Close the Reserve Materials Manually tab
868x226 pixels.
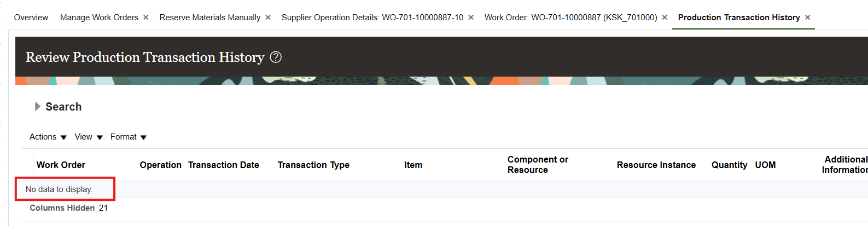(268, 18)
